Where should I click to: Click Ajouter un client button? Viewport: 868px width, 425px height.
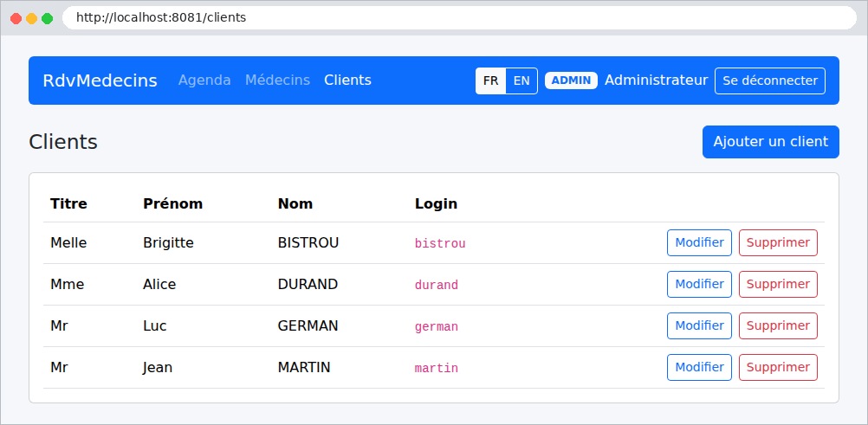coord(771,142)
